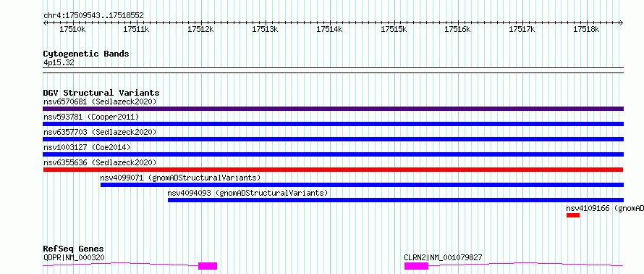Click the nsv593781 (Cooper2011) label
Viewport: 644px width, 274px height.
tap(91, 117)
